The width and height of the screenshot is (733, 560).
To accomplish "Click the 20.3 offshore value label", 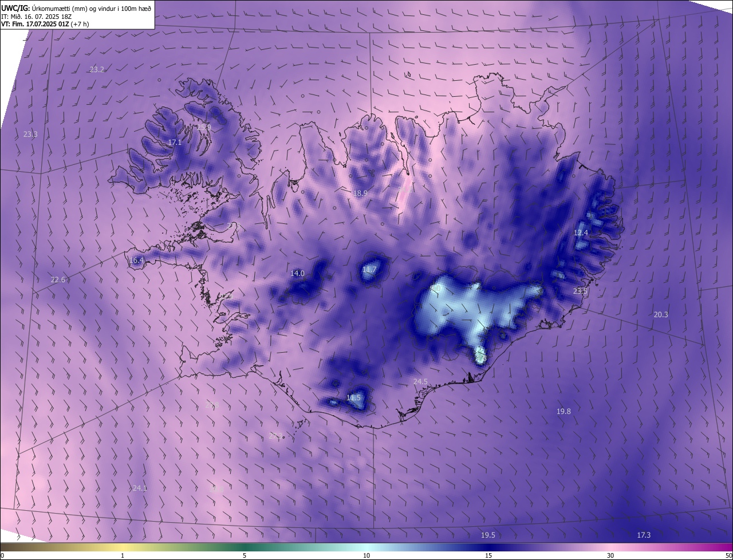I will pyautogui.click(x=661, y=314).
